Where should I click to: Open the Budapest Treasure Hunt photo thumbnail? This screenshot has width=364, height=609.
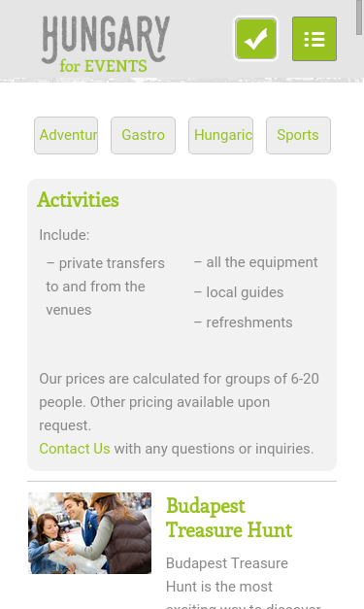(89, 533)
